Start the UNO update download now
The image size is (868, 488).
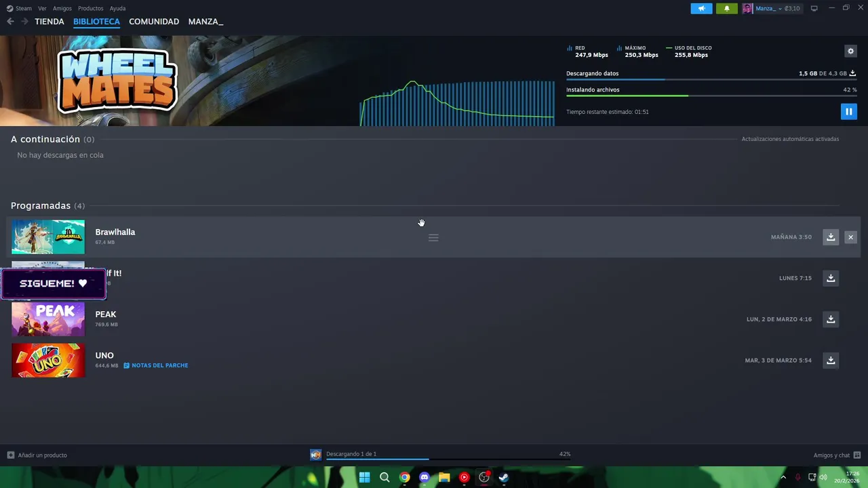coord(831,360)
